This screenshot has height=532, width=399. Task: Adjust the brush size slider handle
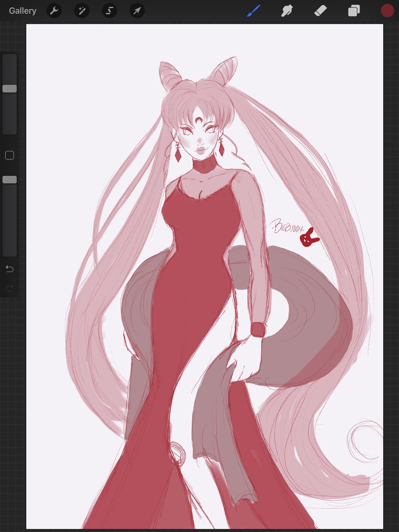tap(9, 89)
